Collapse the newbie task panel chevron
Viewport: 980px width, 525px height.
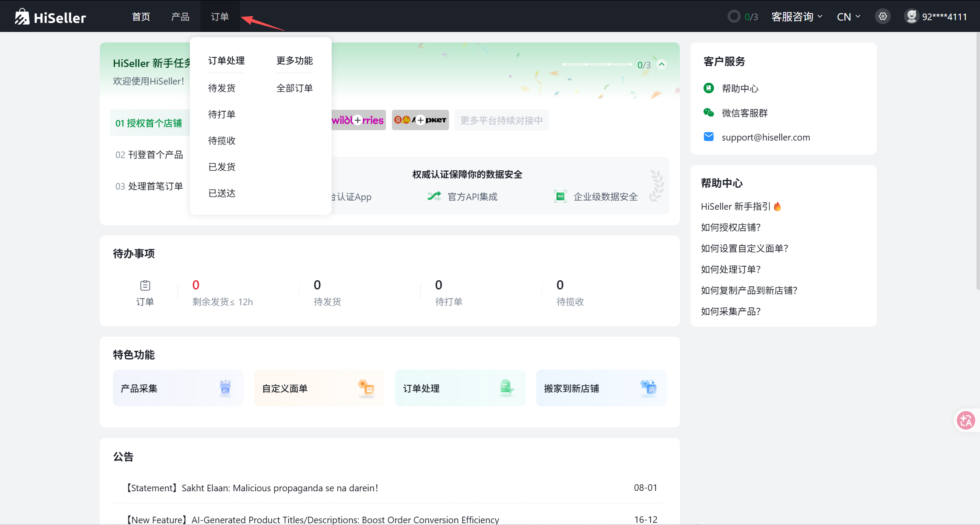pyautogui.click(x=662, y=64)
